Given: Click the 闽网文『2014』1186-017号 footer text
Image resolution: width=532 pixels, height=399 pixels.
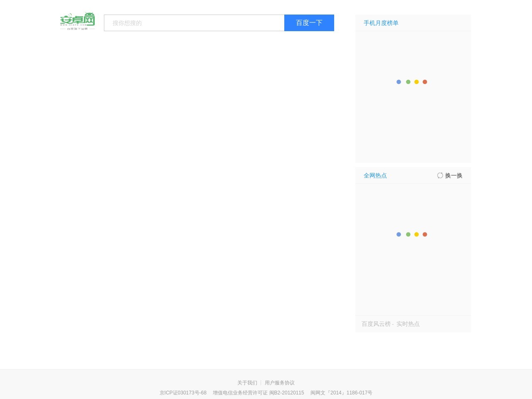Looking at the screenshot, I should coord(341,393).
